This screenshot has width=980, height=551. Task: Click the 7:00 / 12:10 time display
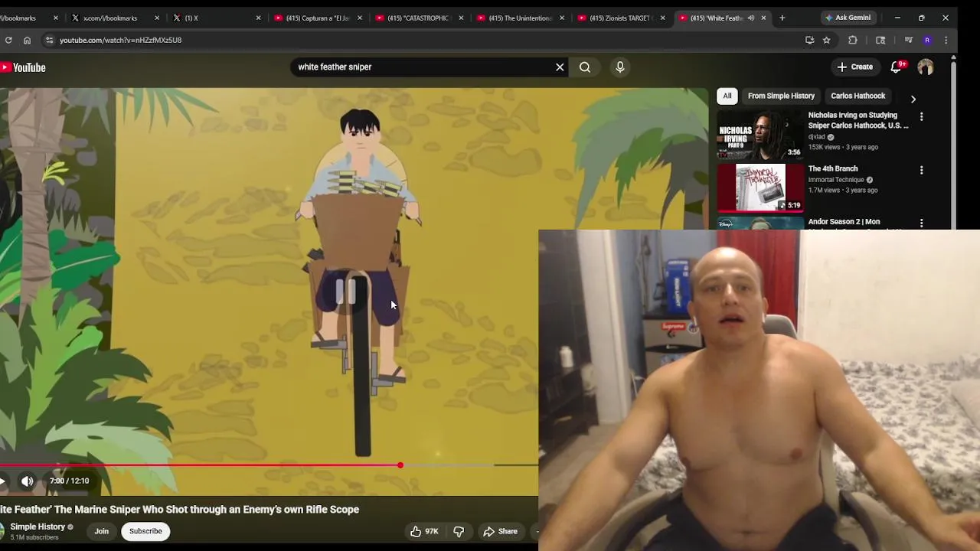[x=69, y=481]
